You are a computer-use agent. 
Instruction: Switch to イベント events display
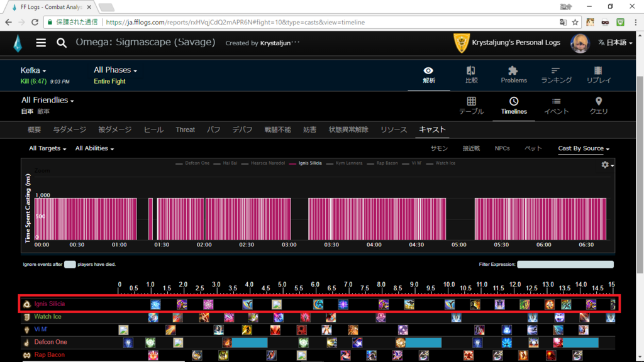click(556, 106)
